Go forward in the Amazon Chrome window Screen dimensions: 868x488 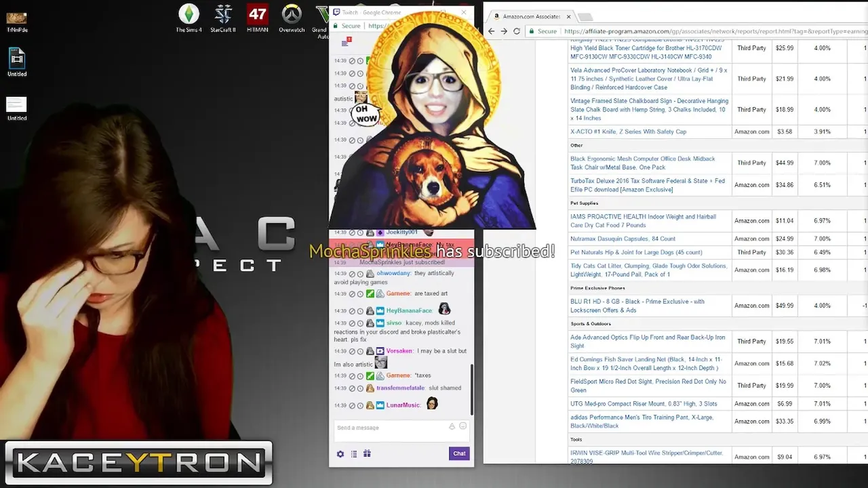(504, 31)
